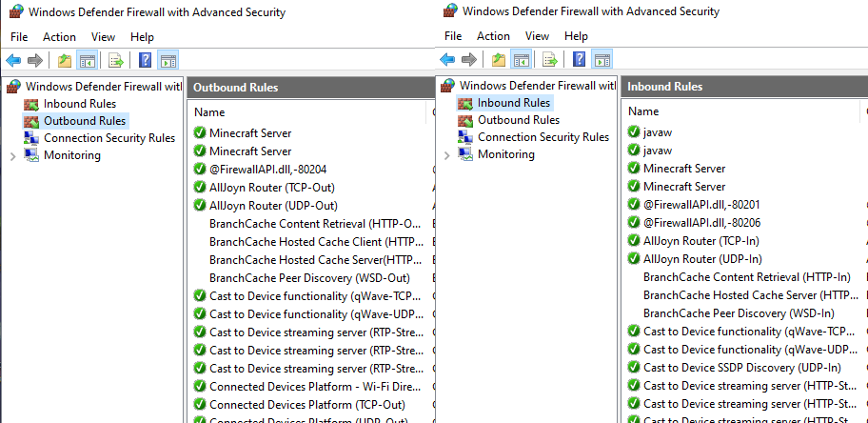The width and height of the screenshot is (868, 423).
Task: Click green check icon beside Cast to Device SSDP Discovery
Action: coord(634,367)
